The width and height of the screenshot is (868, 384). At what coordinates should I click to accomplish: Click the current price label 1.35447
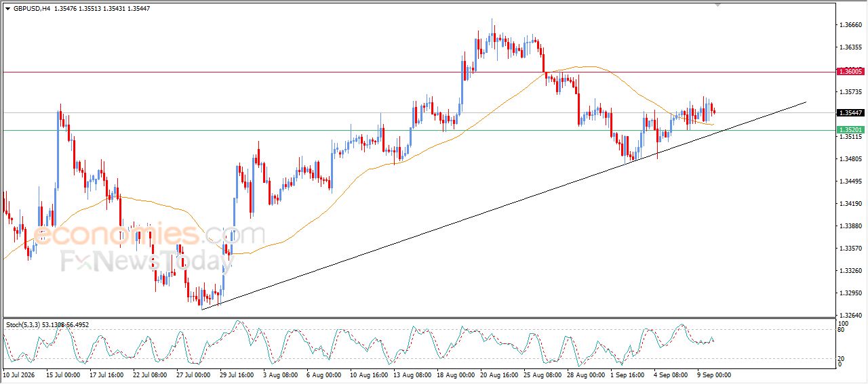(850, 113)
